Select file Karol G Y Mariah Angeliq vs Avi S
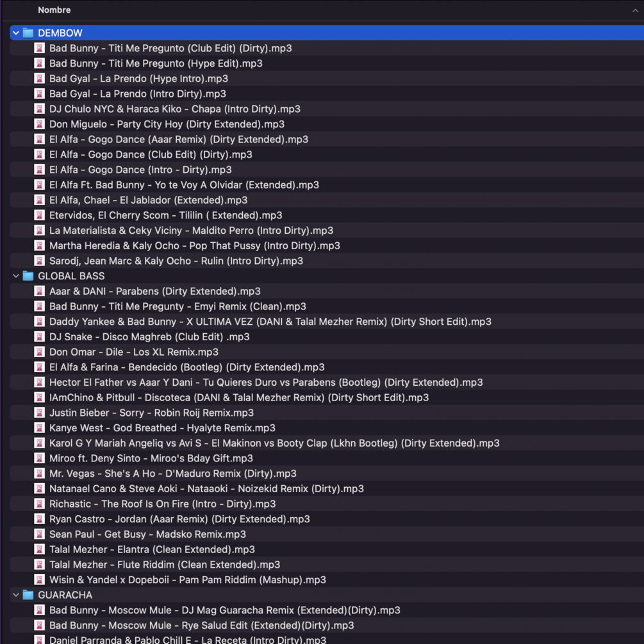The width and height of the screenshot is (644, 644). click(274, 443)
